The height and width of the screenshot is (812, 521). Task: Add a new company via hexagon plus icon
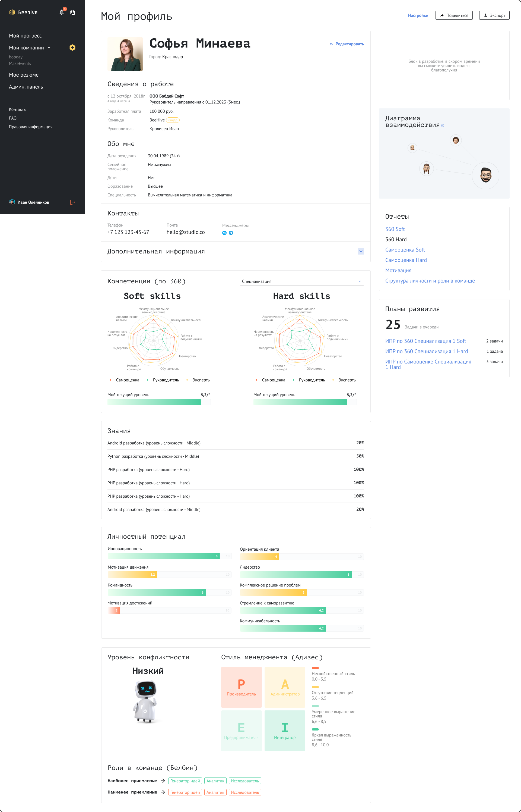click(x=72, y=48)
